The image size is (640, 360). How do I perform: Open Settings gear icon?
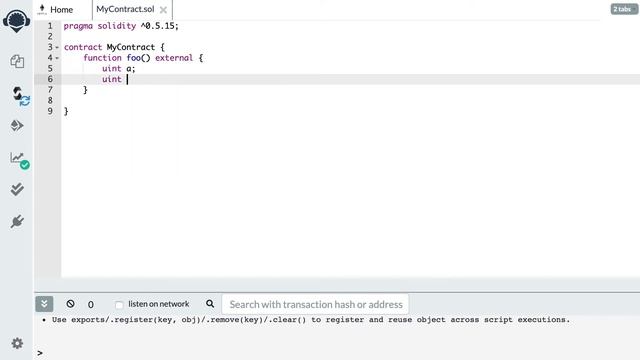(x=17, y=343)
